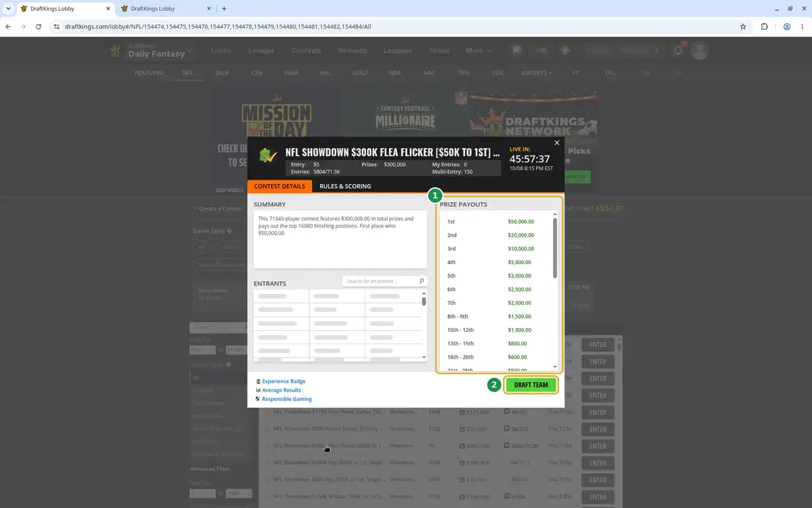This screenshot has width=812, height=508.
Task: View site information icon in address bar
Action: pyautogui.click(x=56, y=27)
